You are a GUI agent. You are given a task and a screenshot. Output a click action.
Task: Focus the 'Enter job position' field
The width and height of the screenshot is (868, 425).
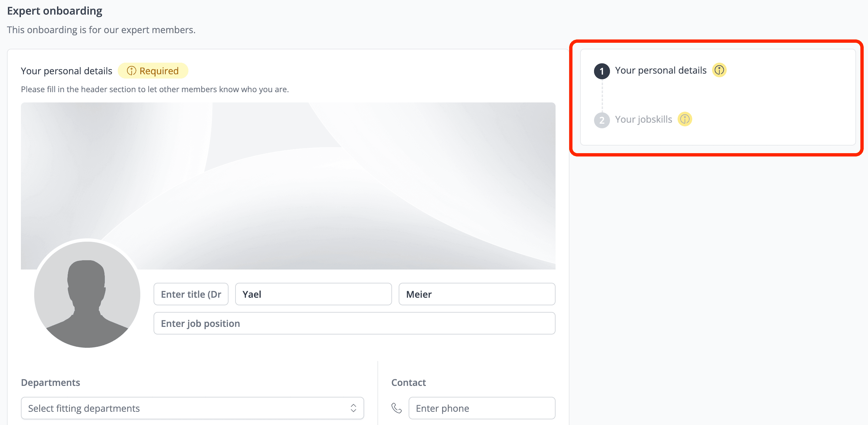[354, 323]
